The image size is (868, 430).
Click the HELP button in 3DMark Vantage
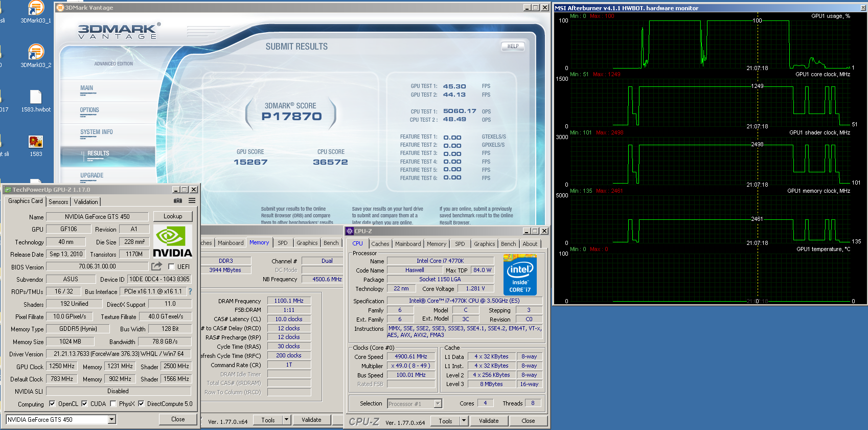pyautogui.click(x=513, y=46)
